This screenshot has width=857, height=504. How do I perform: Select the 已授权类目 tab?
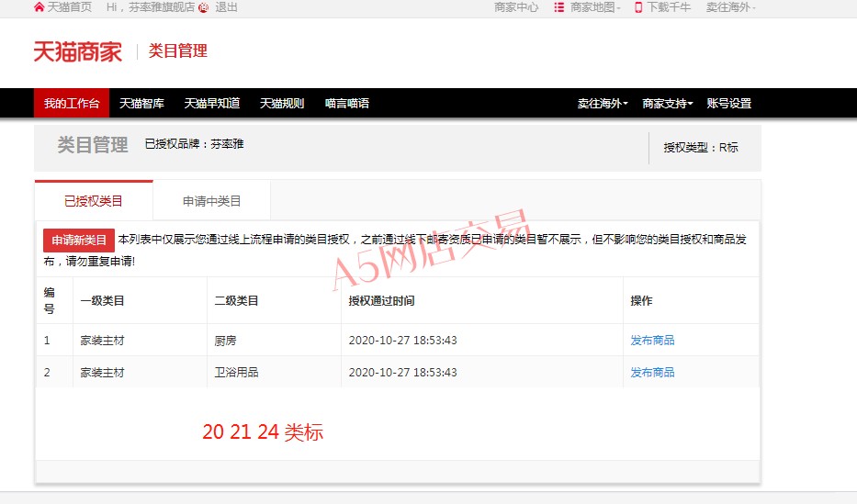94,201
